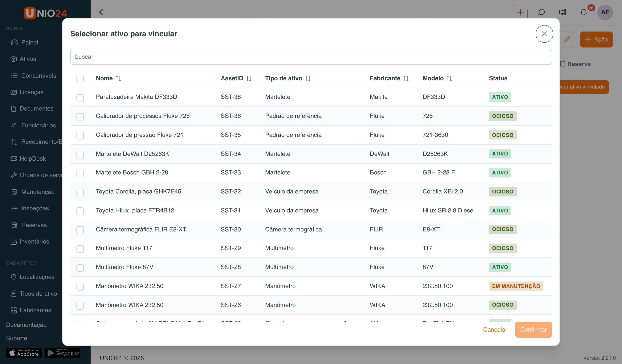Click the Inspeções checklist icon
Screen dimensions: 622x364
(x=14, y=208)
